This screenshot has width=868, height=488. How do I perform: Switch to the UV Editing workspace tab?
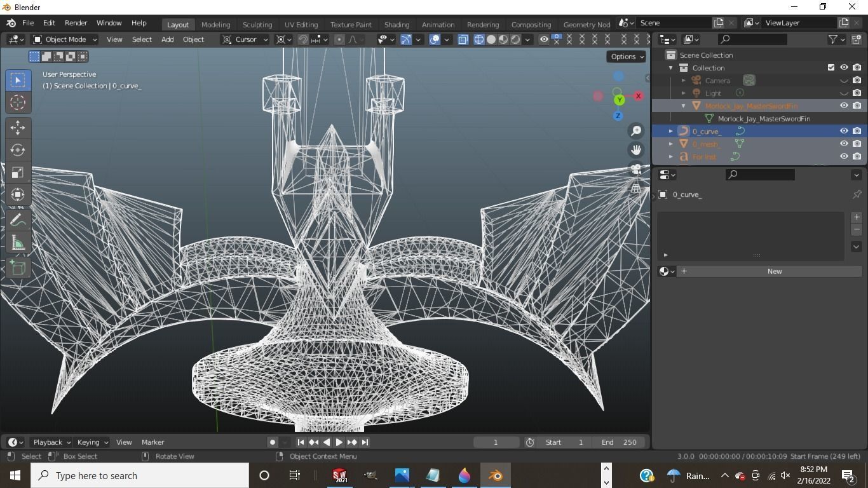(301, 24)
